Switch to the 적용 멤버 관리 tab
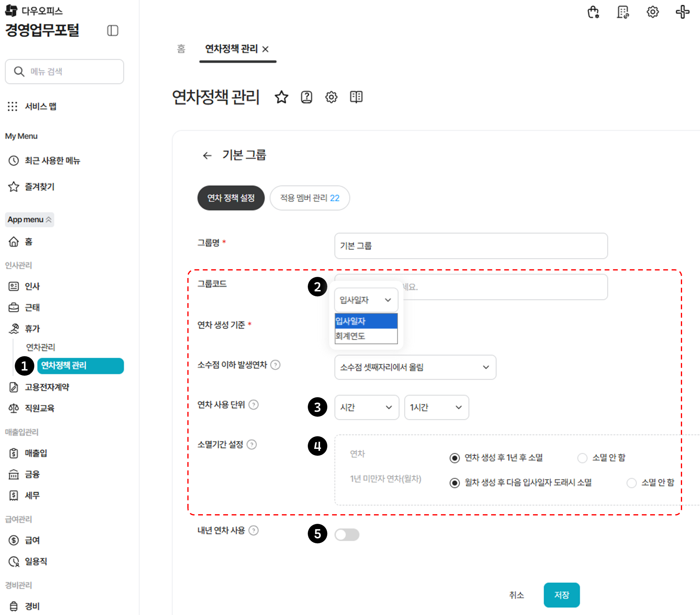700x615 pixels. (309, 198)
